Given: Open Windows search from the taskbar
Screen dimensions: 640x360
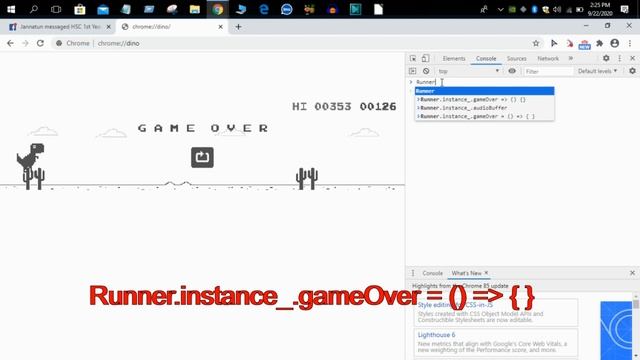Looking at the screenshot, I should click(x=34, y=9).
